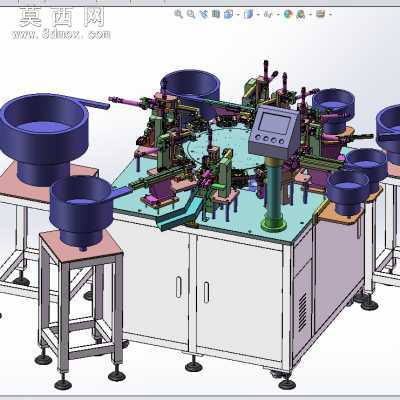Click the Previous View icon
This screenshot has height=400, width=400.
coord(204,14)
